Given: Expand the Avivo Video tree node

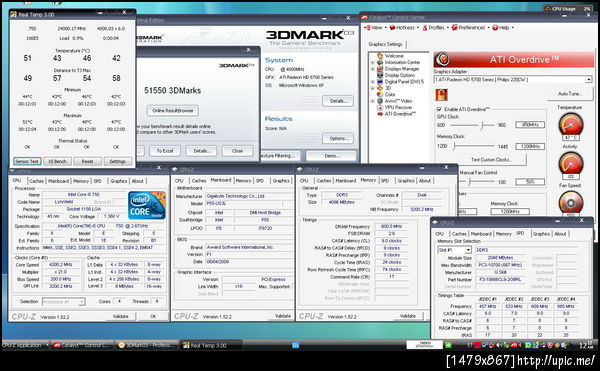Looking at the screenshot, I should coord(372,101).
